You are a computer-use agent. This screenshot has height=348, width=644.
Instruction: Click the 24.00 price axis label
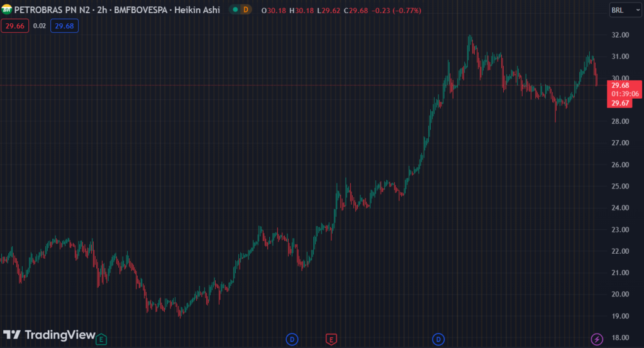pyautogui.click(x=620, y=208)
